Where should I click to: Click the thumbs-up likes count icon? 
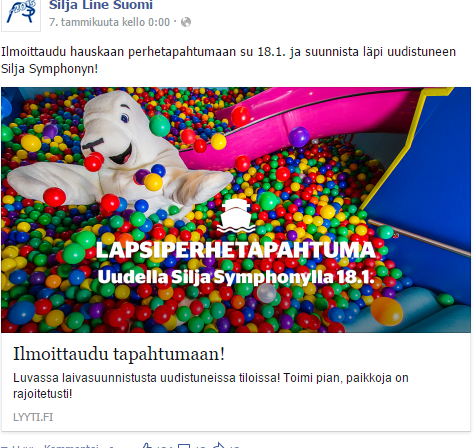tap(146, 446)
